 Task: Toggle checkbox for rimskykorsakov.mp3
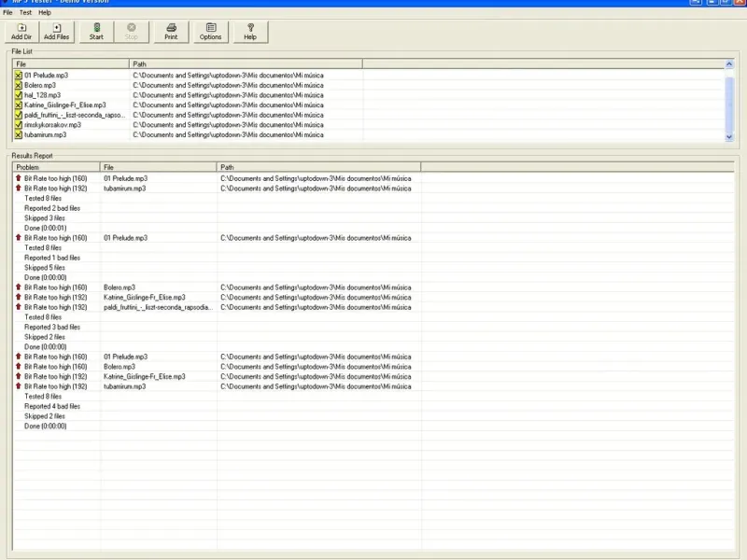(18, 125)
